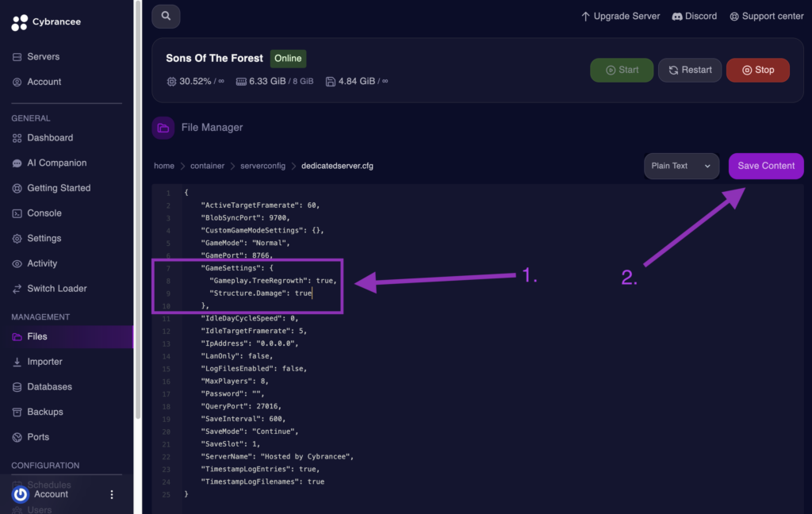Click the Upgrade Server arrow icon
Viewport: 812px width, 514px height.
coord(585,17)
